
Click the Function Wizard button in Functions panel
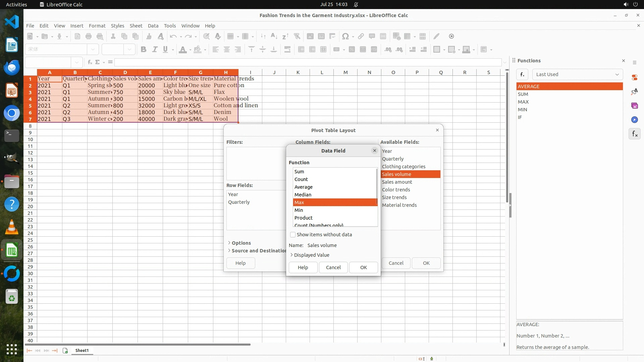pos(522,74)
